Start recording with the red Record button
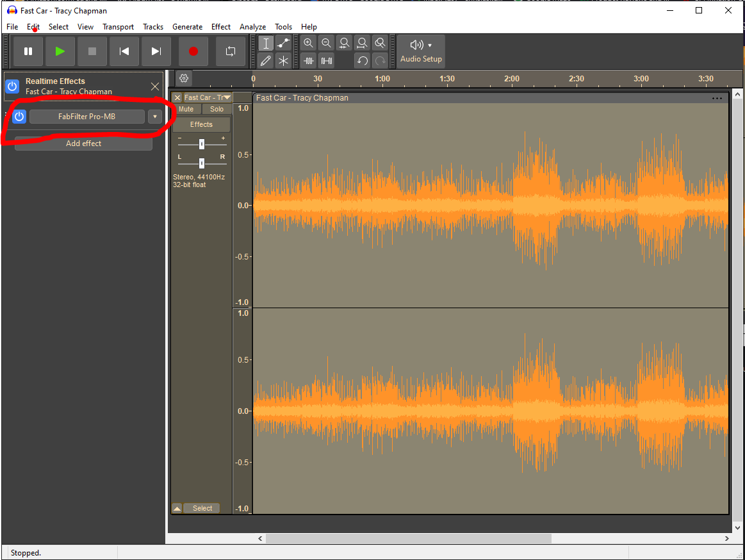Viewport: 745px width, 560px height. (x=193, y=51)
